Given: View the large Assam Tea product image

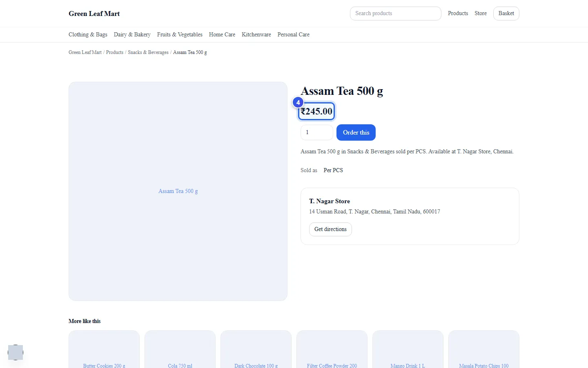Looking at the screenshot, I should [x=178, y=191].
